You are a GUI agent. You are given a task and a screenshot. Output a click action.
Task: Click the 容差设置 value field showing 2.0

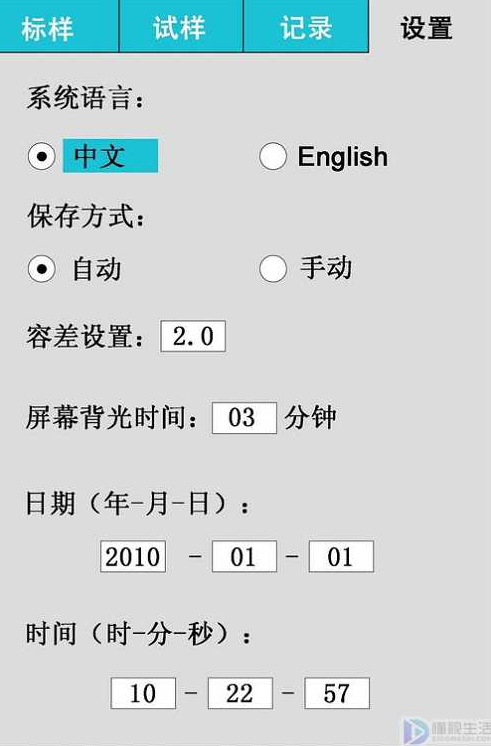click(193, 336)
